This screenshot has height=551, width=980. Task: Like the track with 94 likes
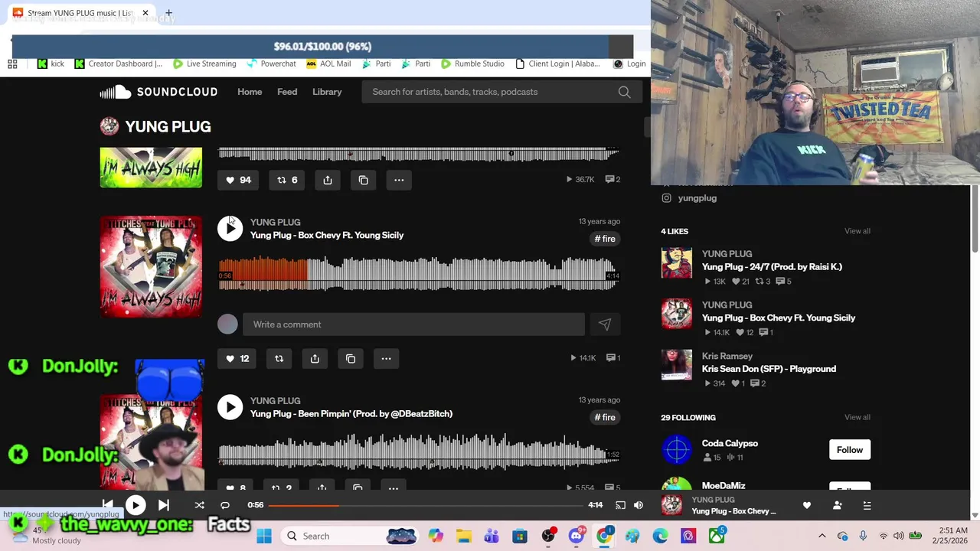point(237,180)
